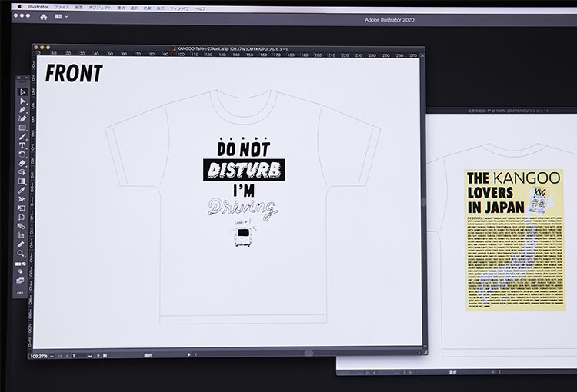Open the artboard number dropdown
This screenshot has width=577, height=392.
coord(90,356)
